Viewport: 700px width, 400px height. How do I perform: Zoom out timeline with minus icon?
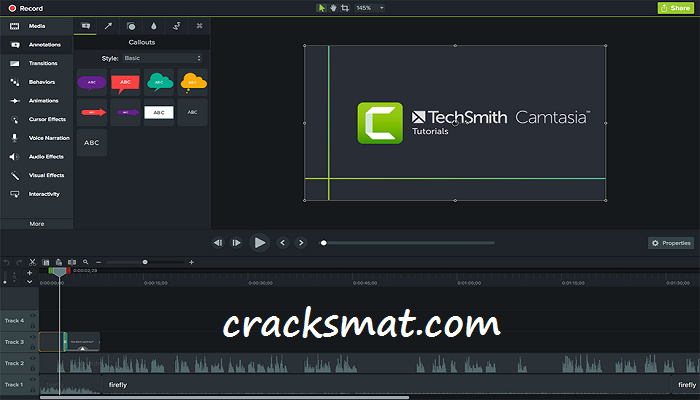[99, 262]
